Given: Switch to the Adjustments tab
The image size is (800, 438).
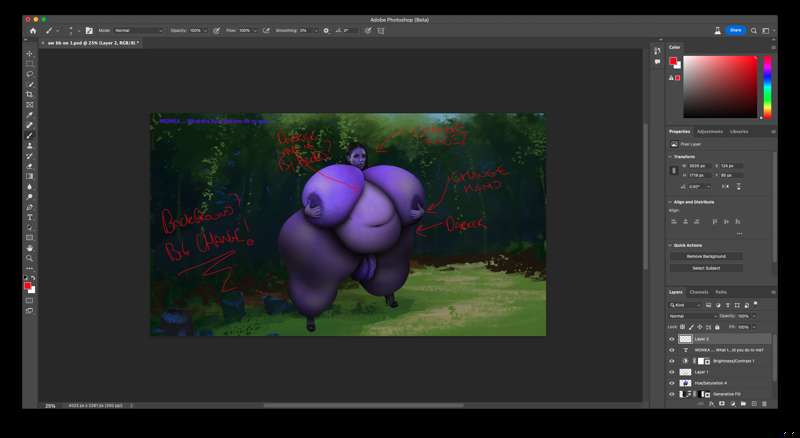Looking at the screenshot, I should point(710,132).
